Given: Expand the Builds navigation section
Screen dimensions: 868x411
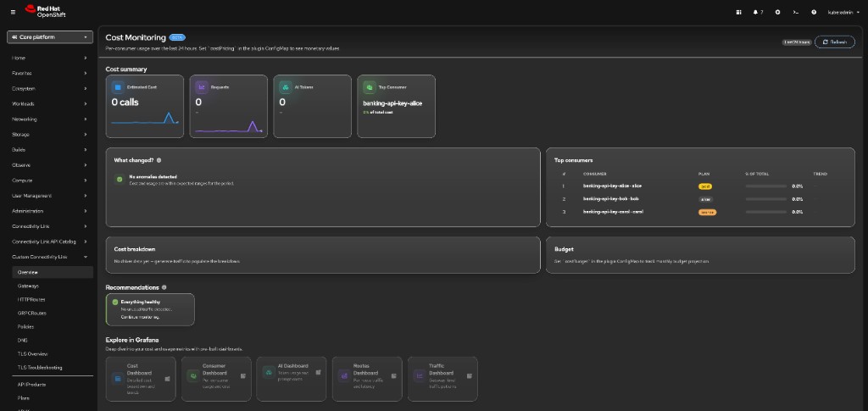Looking at the screenshot, I should coord(50,150).
